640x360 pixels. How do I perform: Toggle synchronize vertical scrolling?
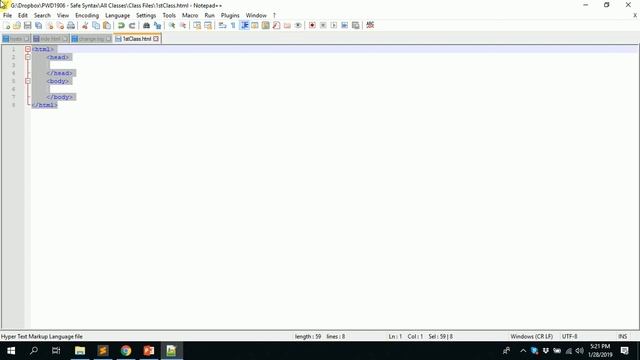[197, 25]
